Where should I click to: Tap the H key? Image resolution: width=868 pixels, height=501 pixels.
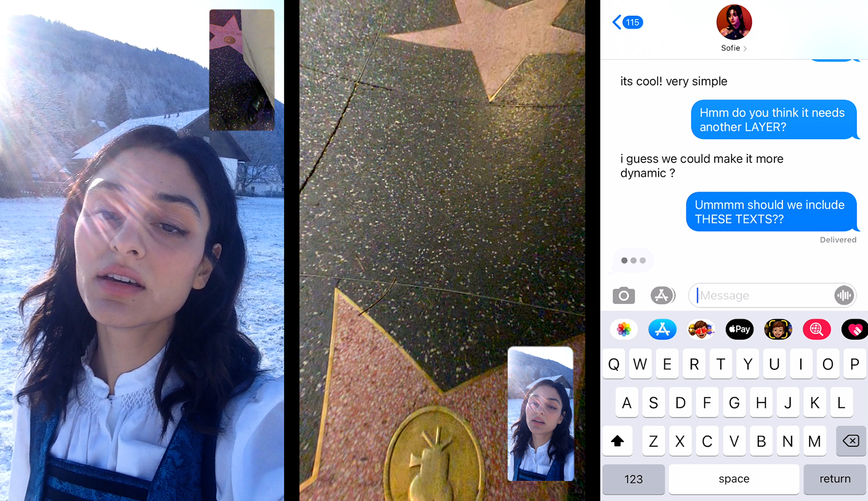click(x=761, y=402)
